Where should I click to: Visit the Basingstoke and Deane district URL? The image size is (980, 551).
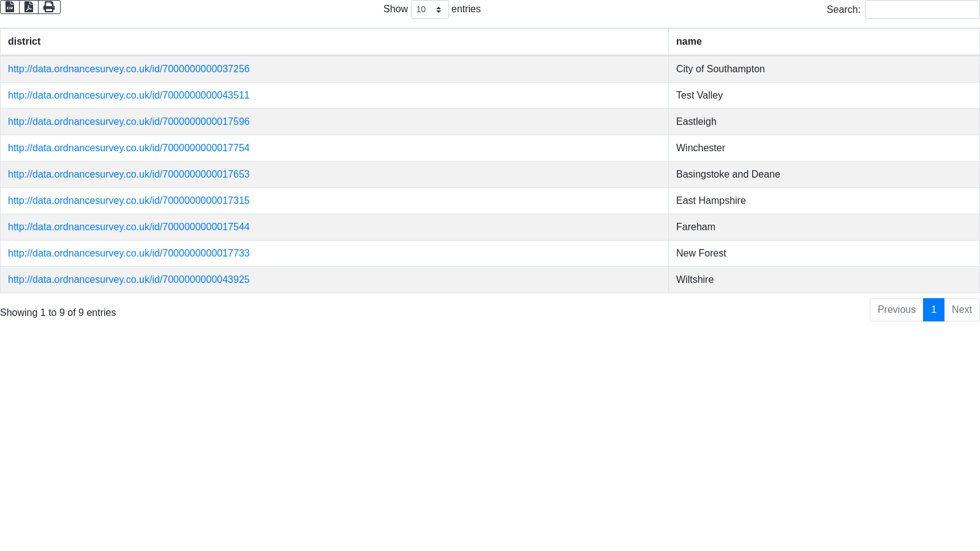click(x=129, y=174)
